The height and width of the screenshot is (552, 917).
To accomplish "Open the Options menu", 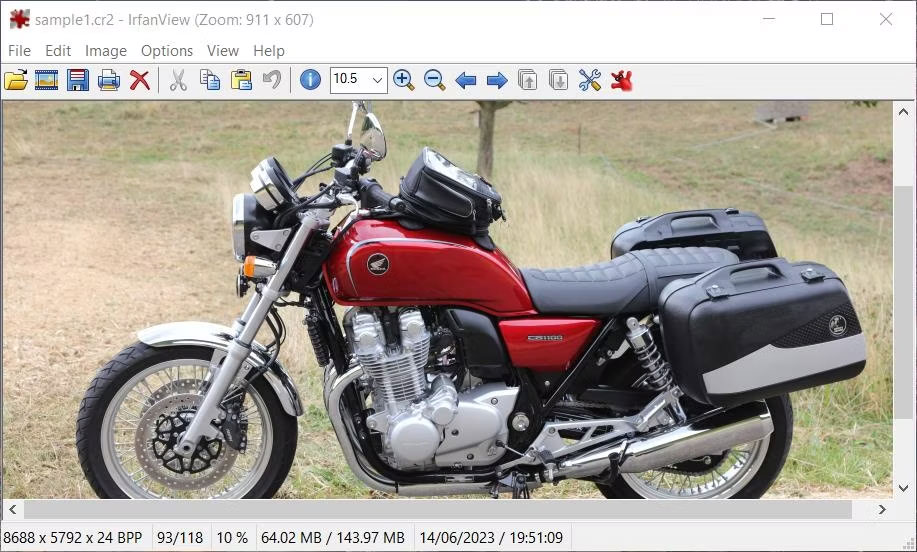I will coord(166,51).
